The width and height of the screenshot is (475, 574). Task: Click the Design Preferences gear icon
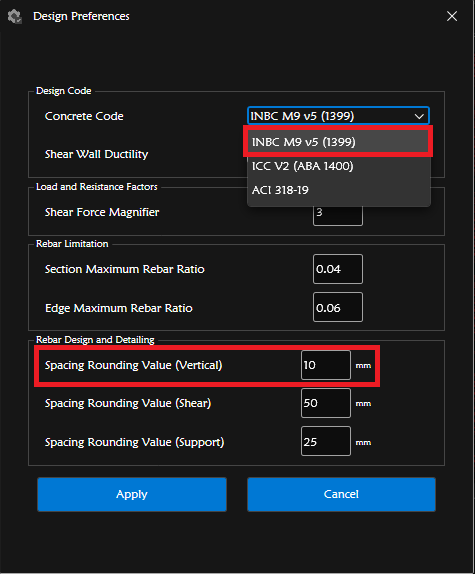pyautogui.click(x=15, y=16)
